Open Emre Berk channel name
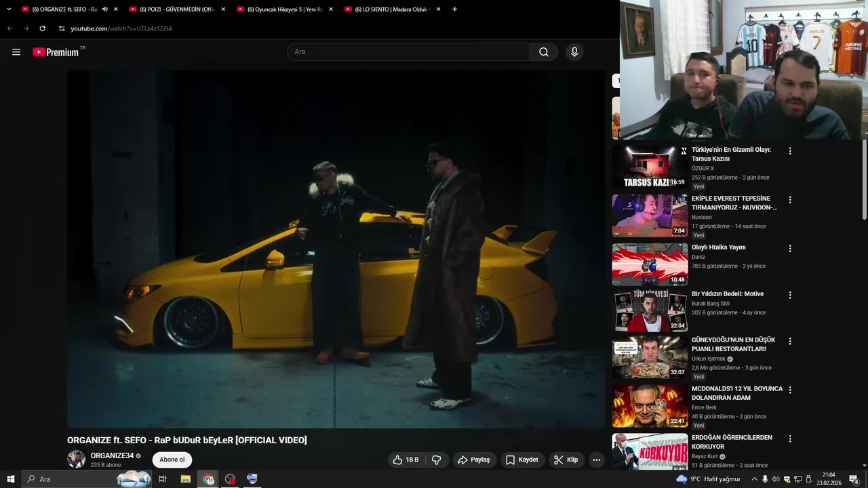The width and height of the screenshot is (868, 488). tap(704, 407)
